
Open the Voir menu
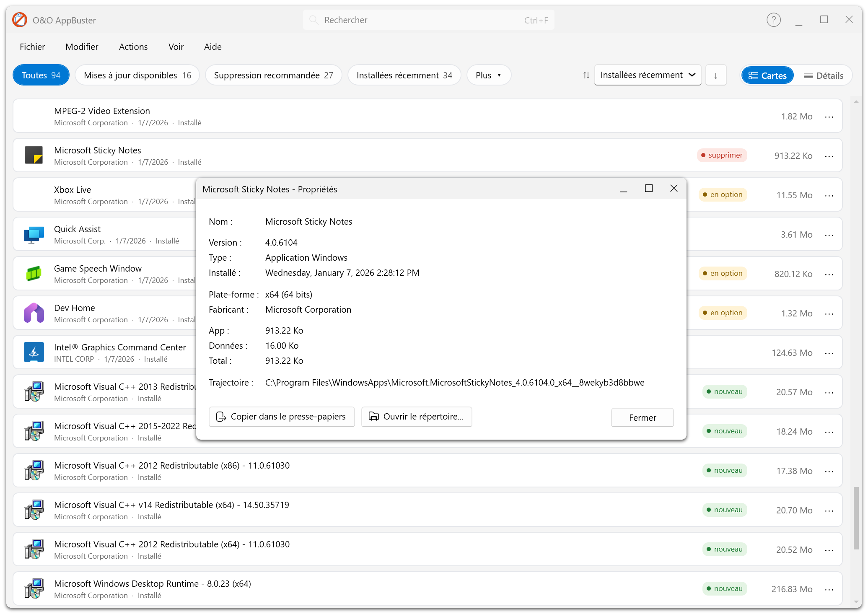point(176,47)
